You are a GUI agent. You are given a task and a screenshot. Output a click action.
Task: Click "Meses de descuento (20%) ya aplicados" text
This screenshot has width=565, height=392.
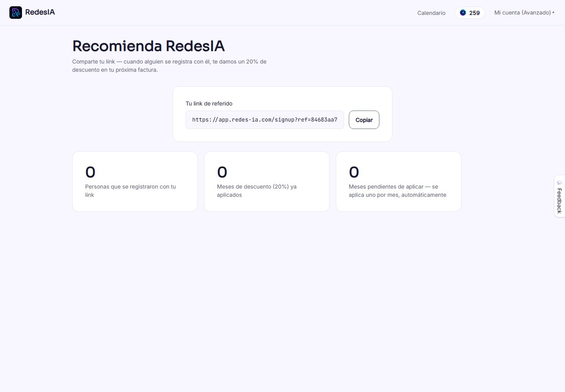[x=257, y=191]
